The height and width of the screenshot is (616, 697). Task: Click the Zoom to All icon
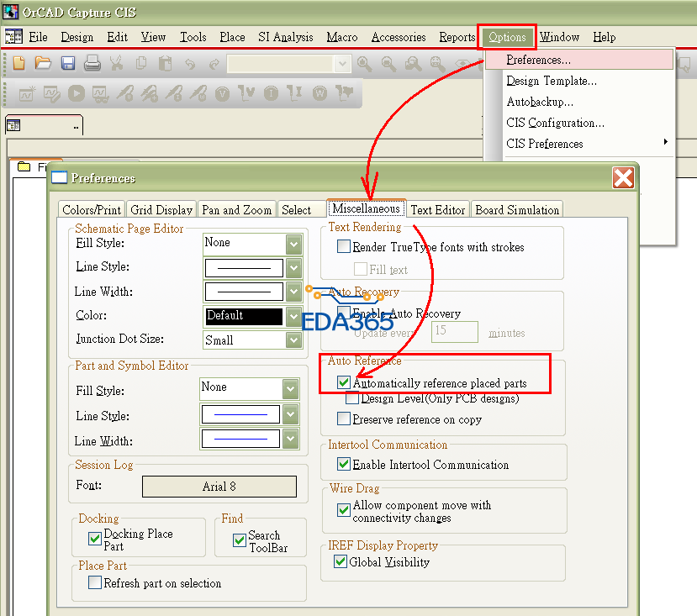pos(438,64)
